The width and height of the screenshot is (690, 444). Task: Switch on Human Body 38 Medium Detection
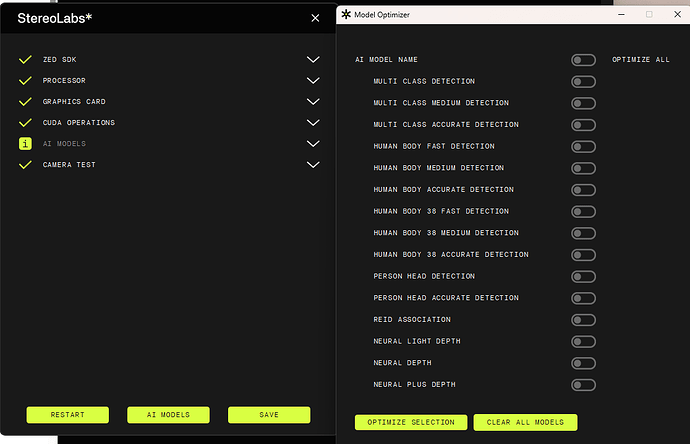(584, 233)
